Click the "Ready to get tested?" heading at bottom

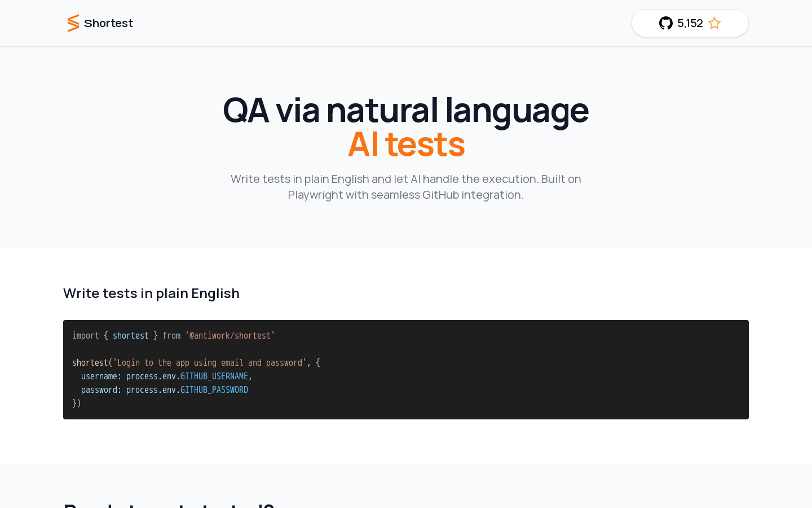coord(169,504)
